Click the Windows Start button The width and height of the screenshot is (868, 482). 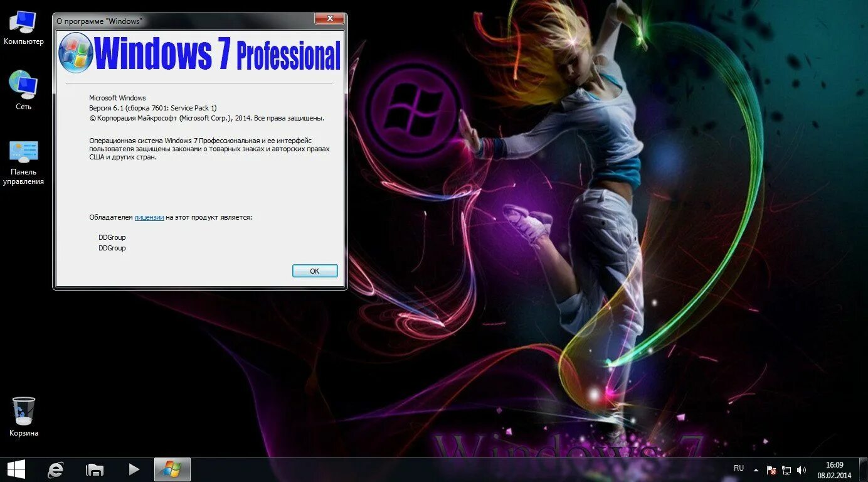coord(16,469)
